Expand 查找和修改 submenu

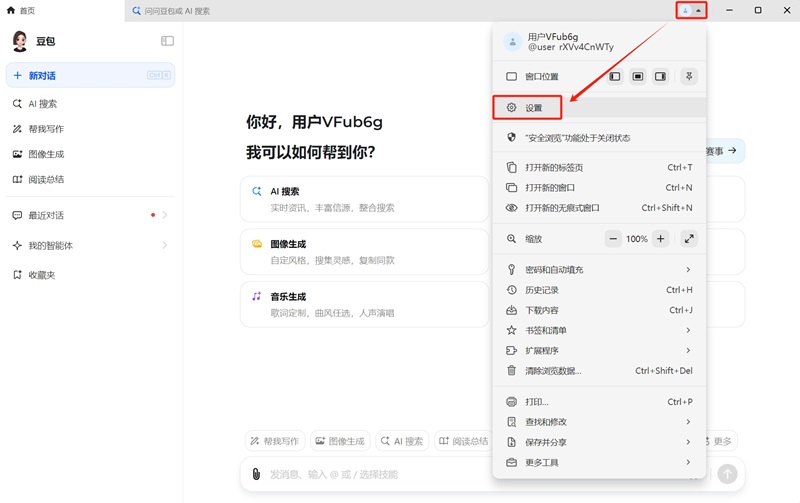(599, 422)
